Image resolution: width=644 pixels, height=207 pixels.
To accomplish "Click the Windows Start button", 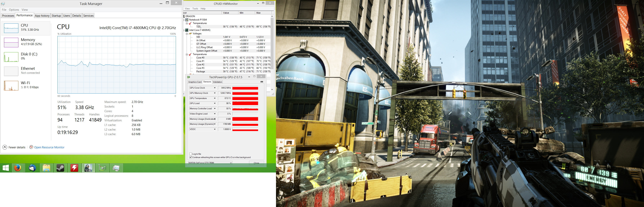I will [6, 168].
